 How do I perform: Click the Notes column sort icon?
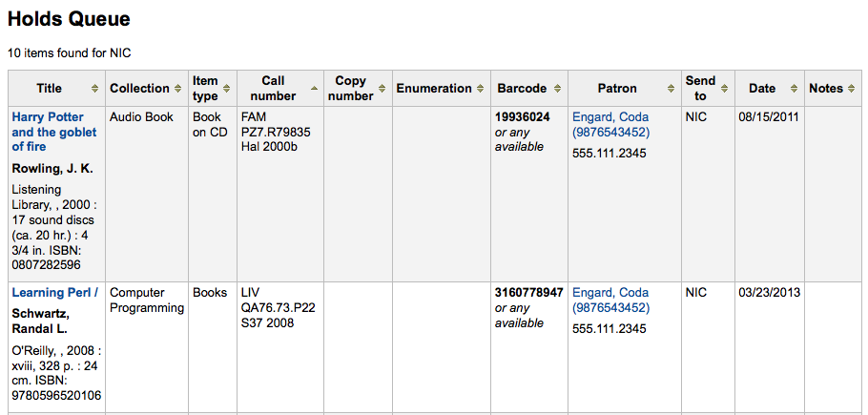[x=852, y=89]
